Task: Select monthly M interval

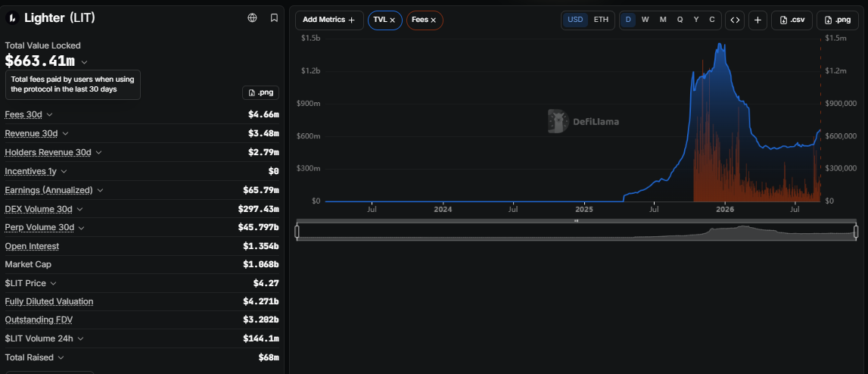Action: tap(663, 20)
